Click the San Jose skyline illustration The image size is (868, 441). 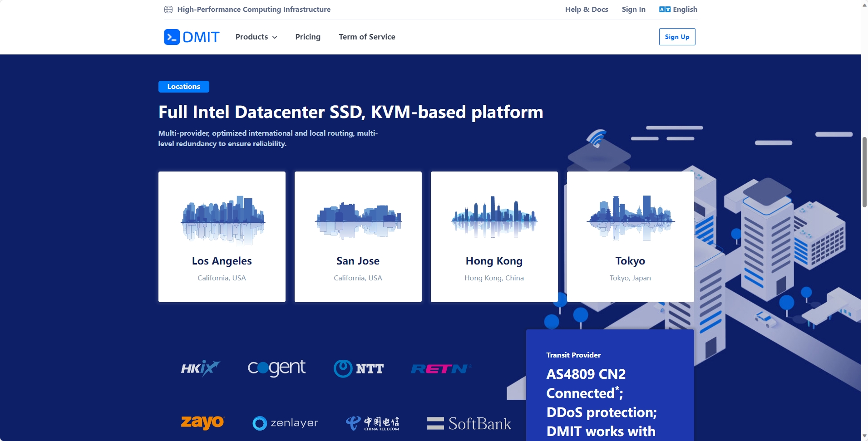358,221
